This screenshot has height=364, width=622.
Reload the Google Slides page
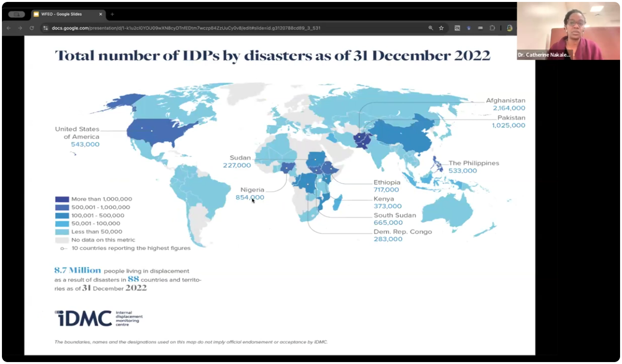coord(32,28)
